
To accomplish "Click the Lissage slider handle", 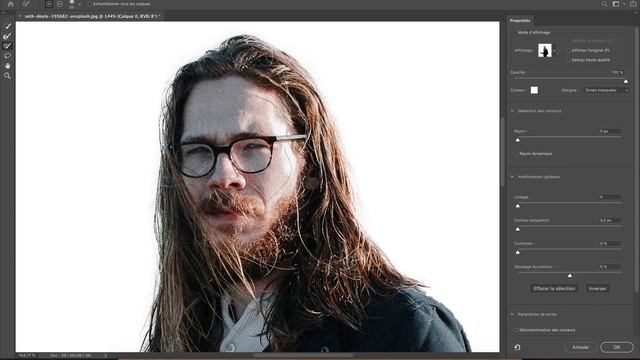I will point(518,206).
